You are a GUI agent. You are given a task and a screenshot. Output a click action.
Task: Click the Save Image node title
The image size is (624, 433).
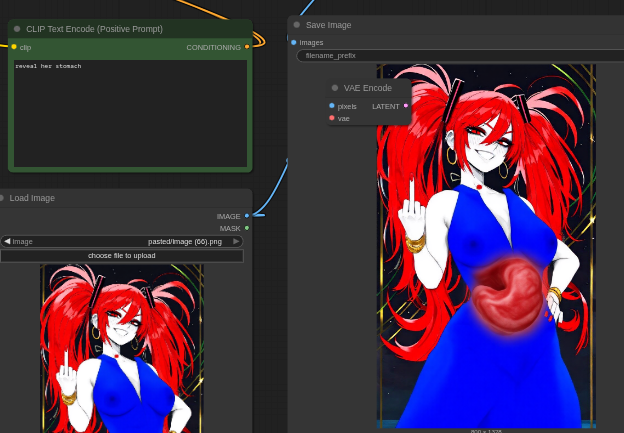(x=329, y=25)
